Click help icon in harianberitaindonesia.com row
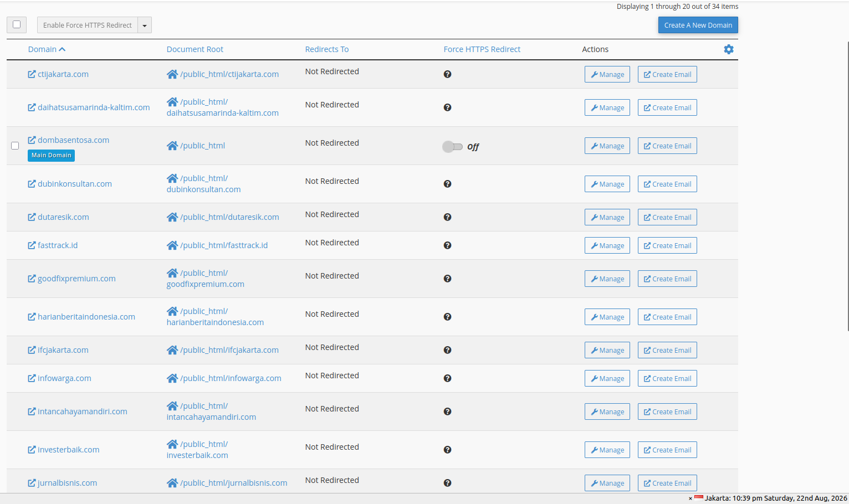 447,317
